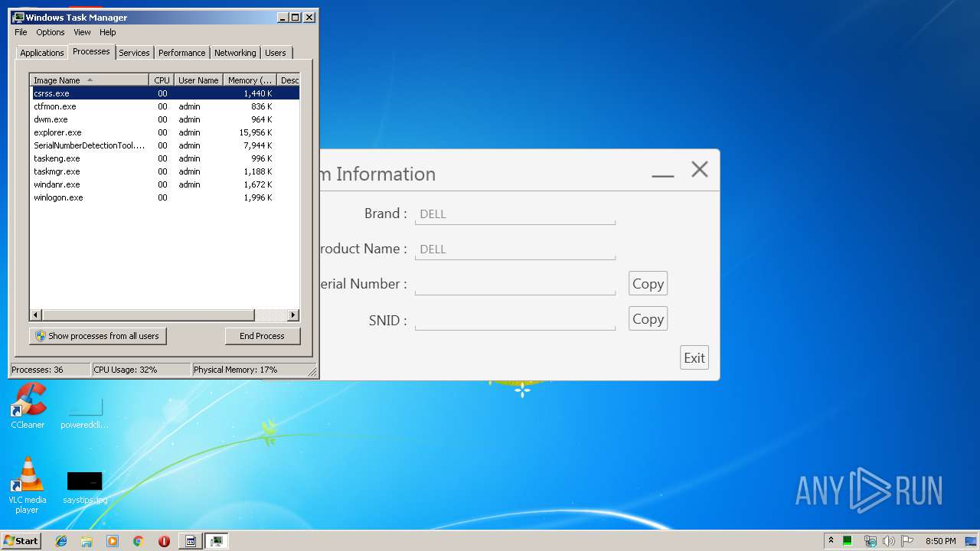This screenshot has width=980, height=551.
Task: Minimize the Windows Task Manager window
Action: click(283, 17)
